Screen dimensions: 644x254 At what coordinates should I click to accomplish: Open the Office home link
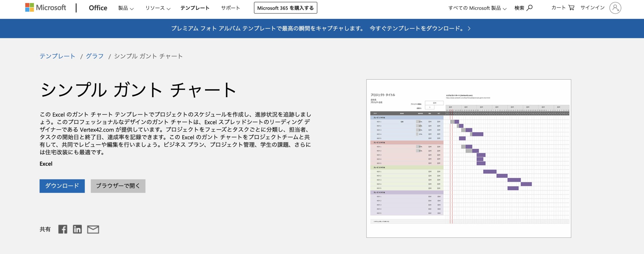98,8
